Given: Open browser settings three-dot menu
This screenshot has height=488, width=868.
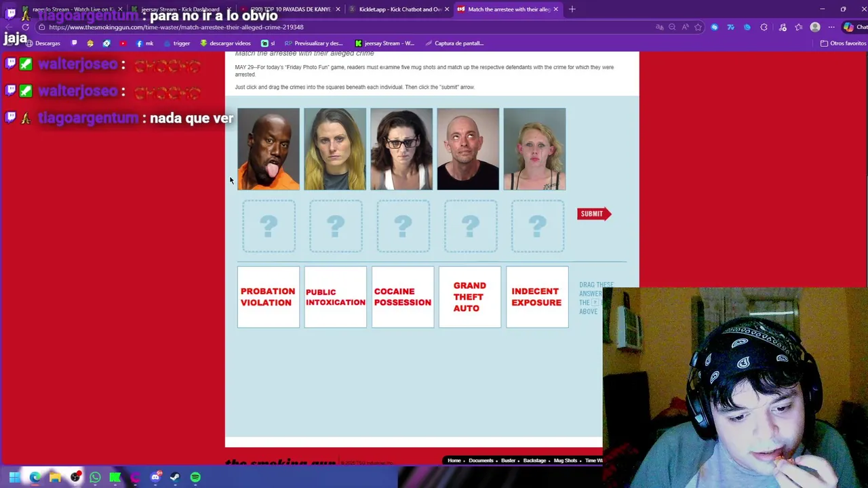Looking at the screenshot, I should [831, 27].
